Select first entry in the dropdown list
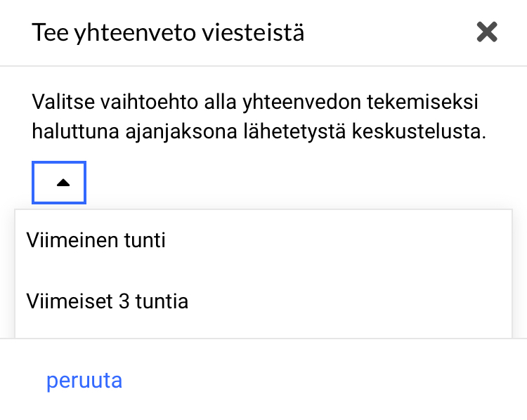The image size is (527, 420). pos(96,241)
